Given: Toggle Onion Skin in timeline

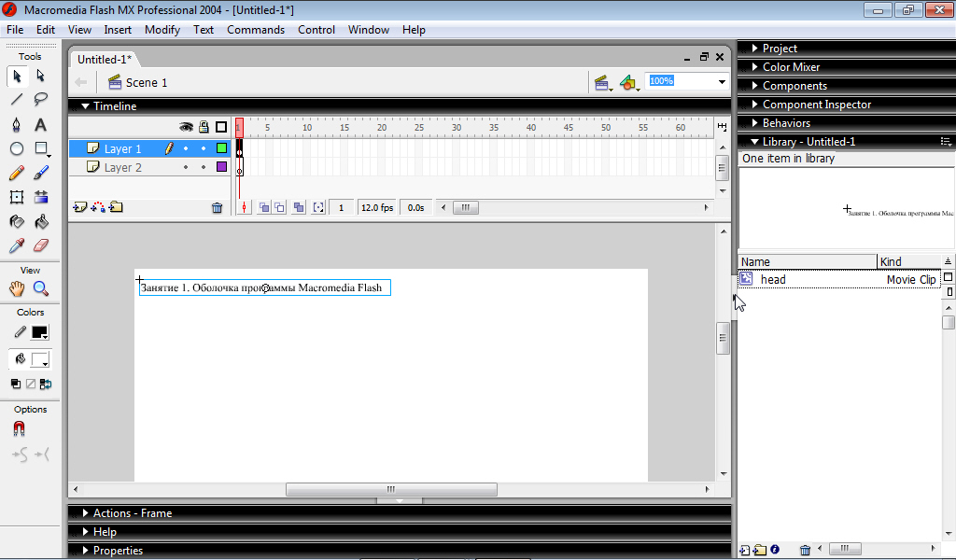Looking at the screenshot, I should click(x=264, y=208).
